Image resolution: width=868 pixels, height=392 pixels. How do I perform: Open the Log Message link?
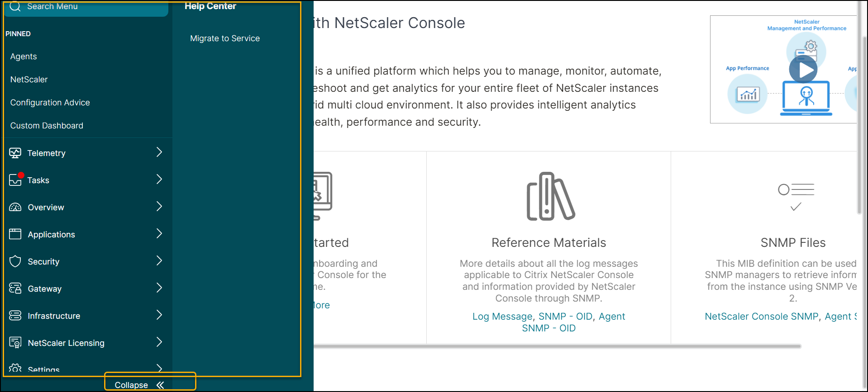point(502,316)
